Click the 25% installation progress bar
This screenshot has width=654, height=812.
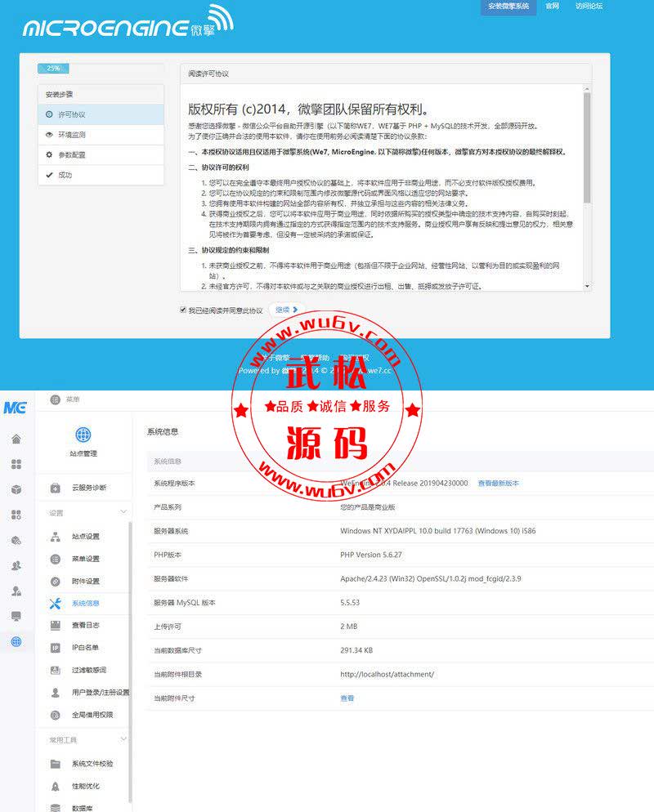[53, 69]
